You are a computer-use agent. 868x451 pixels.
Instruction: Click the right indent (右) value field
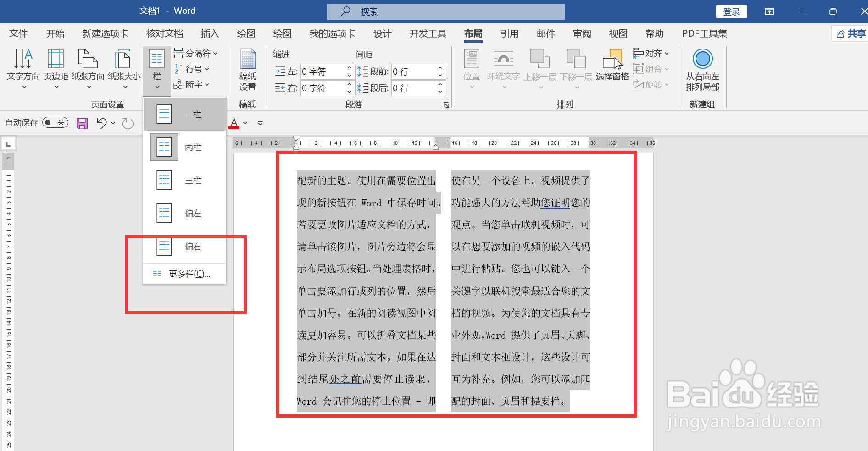click(323, 88)
